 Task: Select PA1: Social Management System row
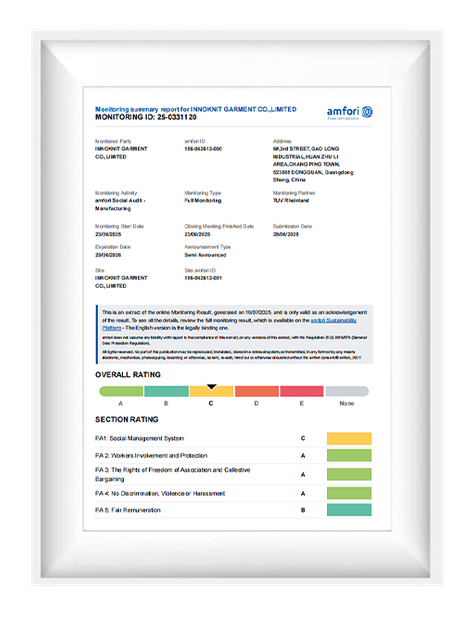pos(233,438)
